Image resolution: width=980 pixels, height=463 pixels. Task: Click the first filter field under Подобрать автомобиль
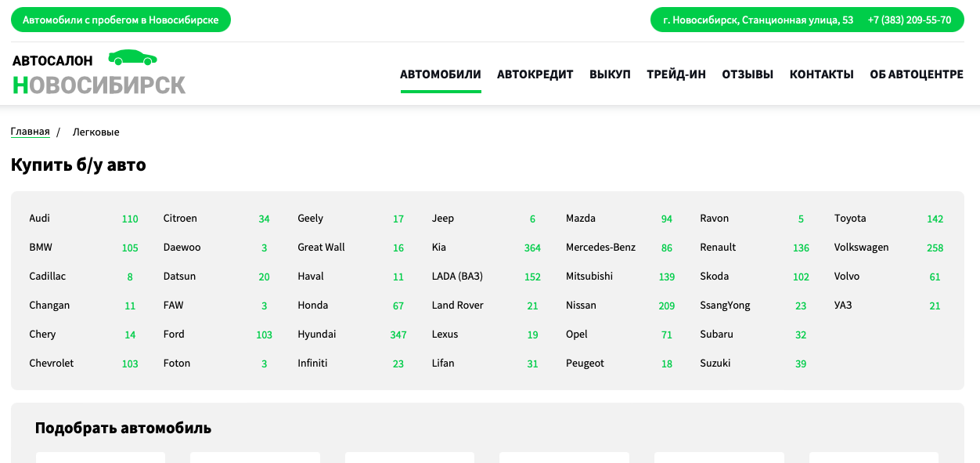click(x=101, y=458)
